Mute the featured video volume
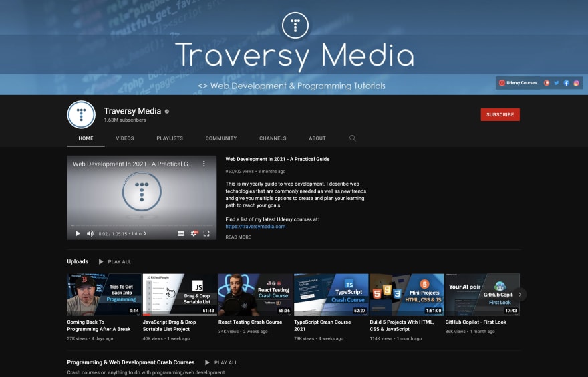Screen dimensions: 588x377 point(90,233)
